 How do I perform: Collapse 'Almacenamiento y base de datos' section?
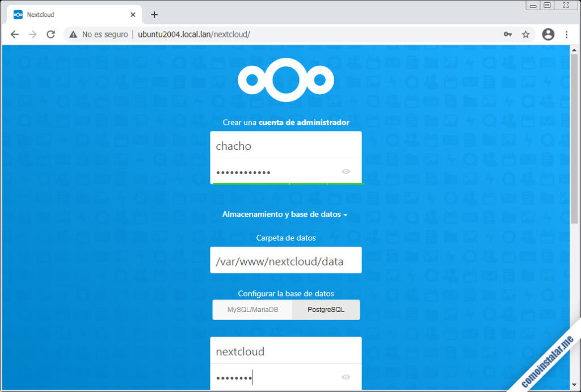tap(285, 214)
